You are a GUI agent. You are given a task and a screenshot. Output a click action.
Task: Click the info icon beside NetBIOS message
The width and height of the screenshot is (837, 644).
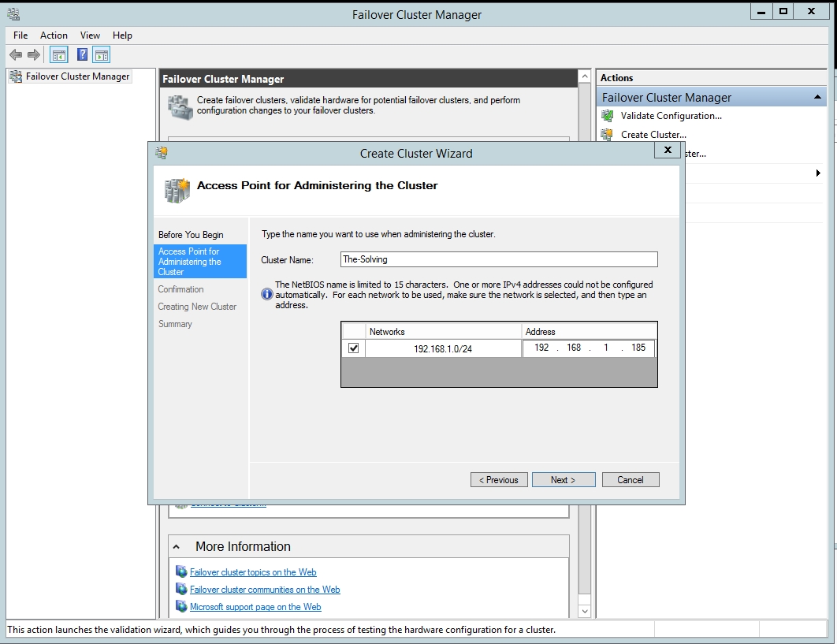click(x=267, y=294)
